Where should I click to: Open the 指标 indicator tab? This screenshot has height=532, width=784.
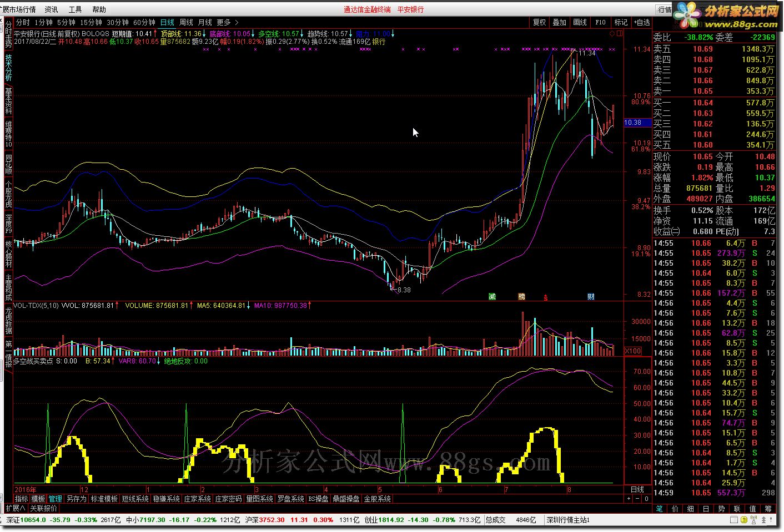point(21,499)
